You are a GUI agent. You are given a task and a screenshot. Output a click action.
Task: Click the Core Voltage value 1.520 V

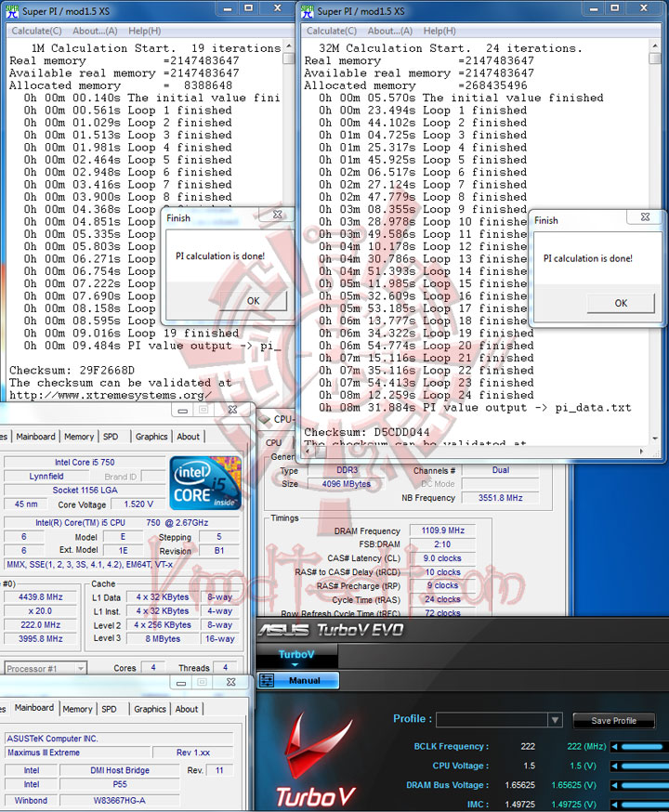point(138,504)
